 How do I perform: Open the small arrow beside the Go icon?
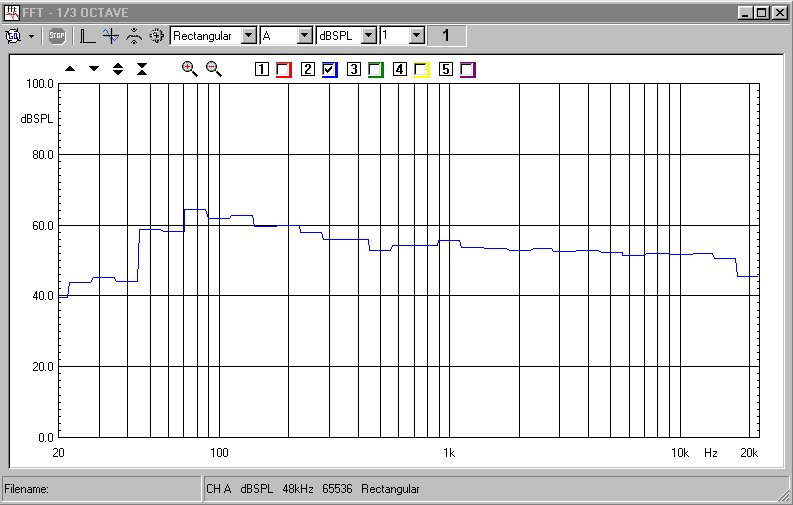(x=31, y=36)
